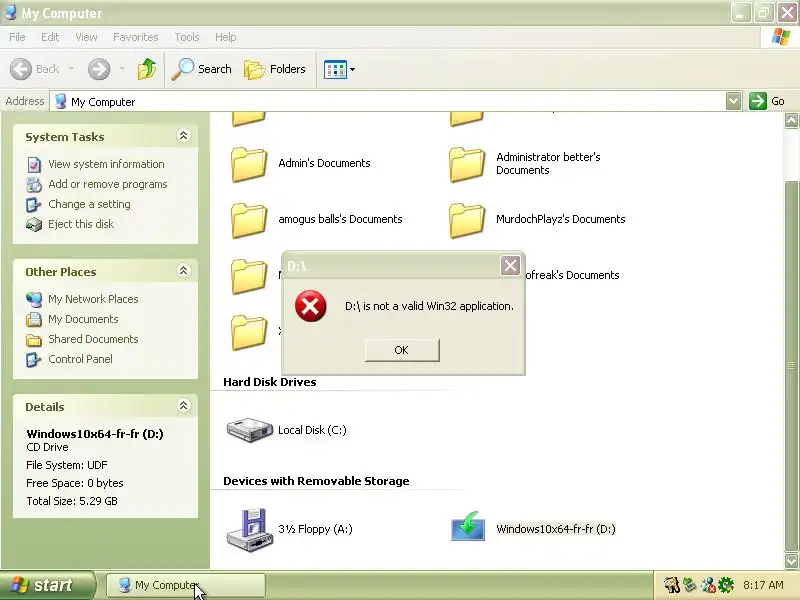Open the File menu
Image resolution: width=800 pixels, height=600 pixels.
click(x=17, y=37)
